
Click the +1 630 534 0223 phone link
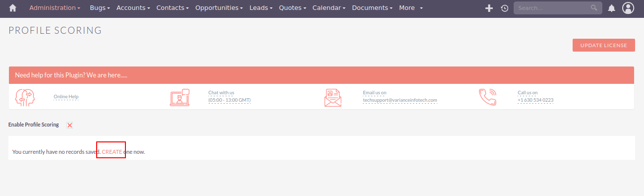click(x=535, y=100)
